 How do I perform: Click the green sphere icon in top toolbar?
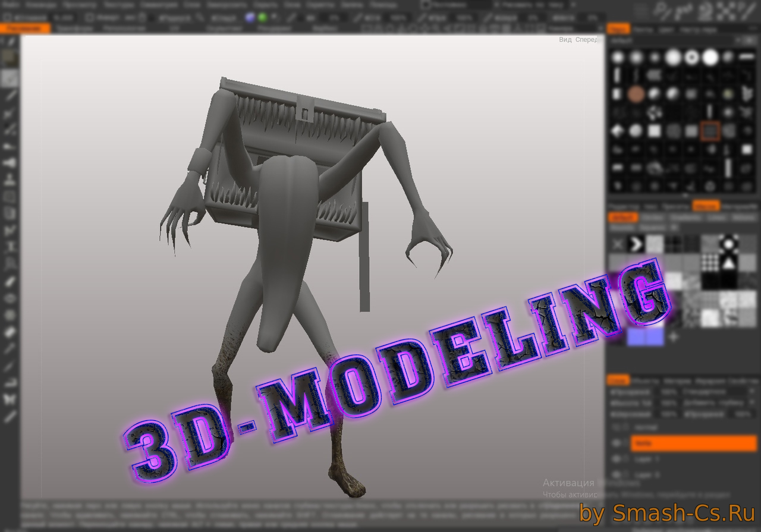point(263,17)
